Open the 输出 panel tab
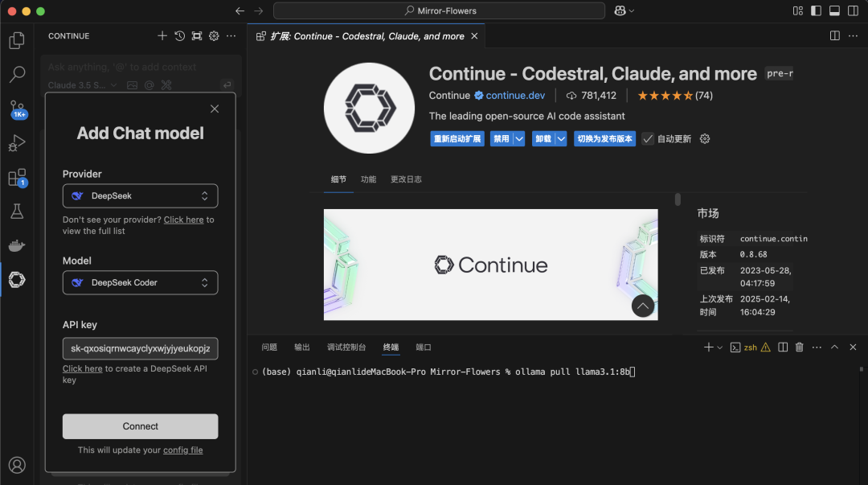 point(301,347)
